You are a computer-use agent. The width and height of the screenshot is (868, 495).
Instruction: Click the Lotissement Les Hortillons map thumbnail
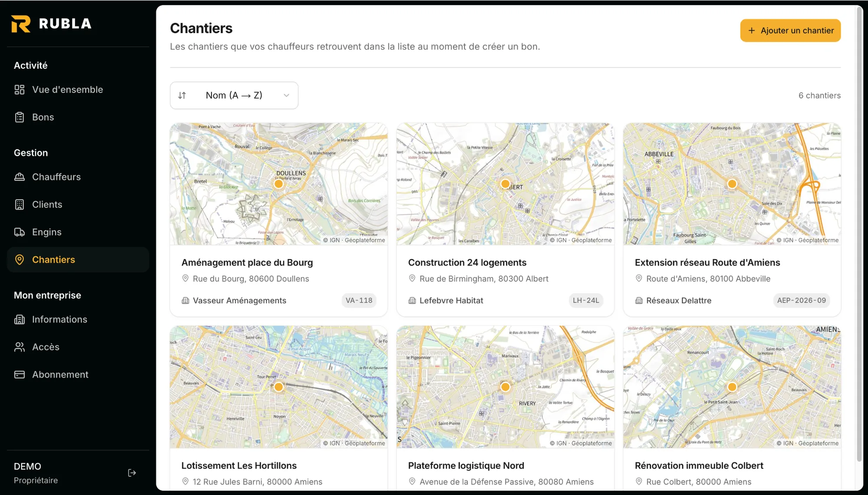point(279,387)
